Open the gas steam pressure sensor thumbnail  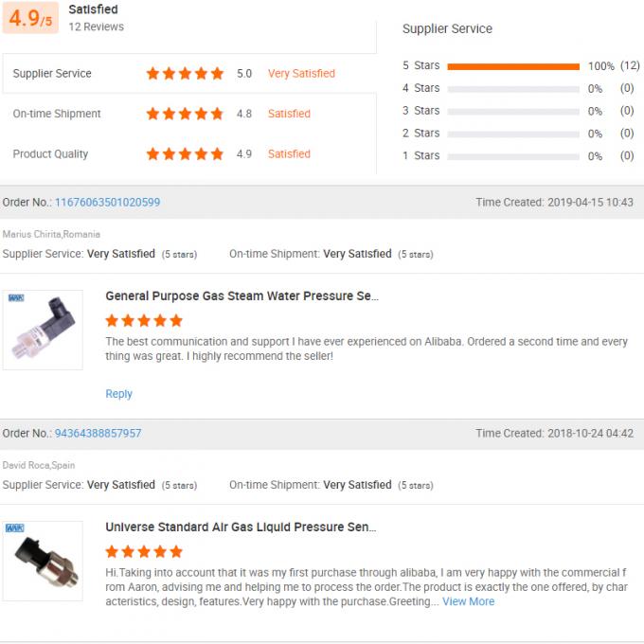pyautogui.click(x=43, y=330)
